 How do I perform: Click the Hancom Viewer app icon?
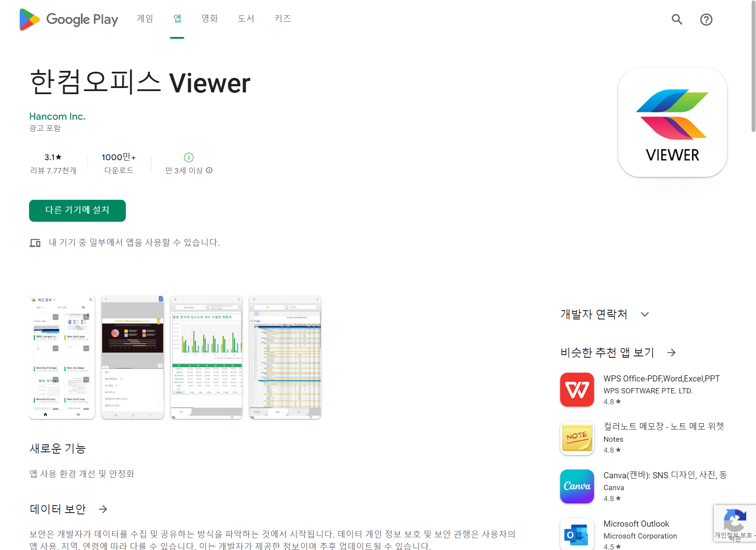[x=672, y=122]
